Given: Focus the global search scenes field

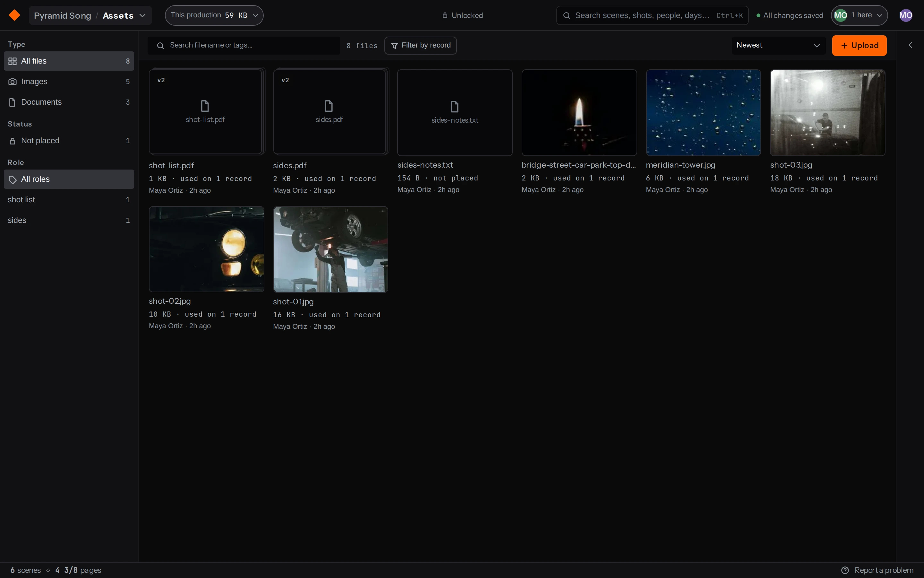Looking at the screenshot, I should point(652,15).
